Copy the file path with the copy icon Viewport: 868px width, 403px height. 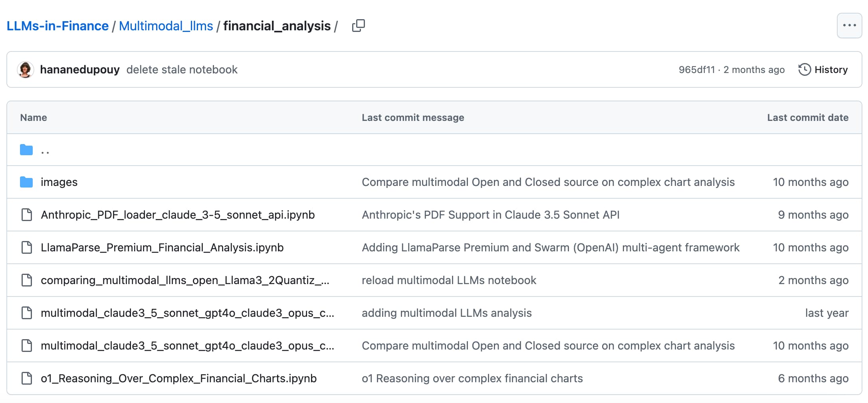point(358,26)
